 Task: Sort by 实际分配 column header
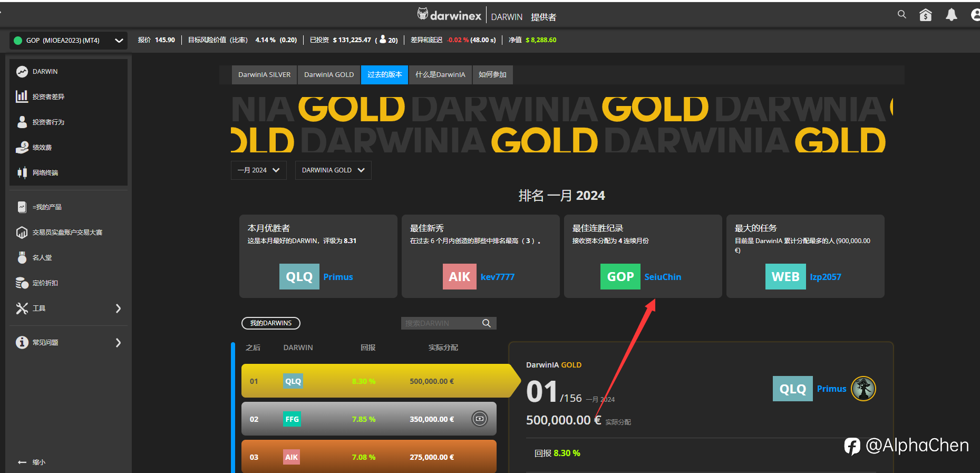click(x=443, y=347)
